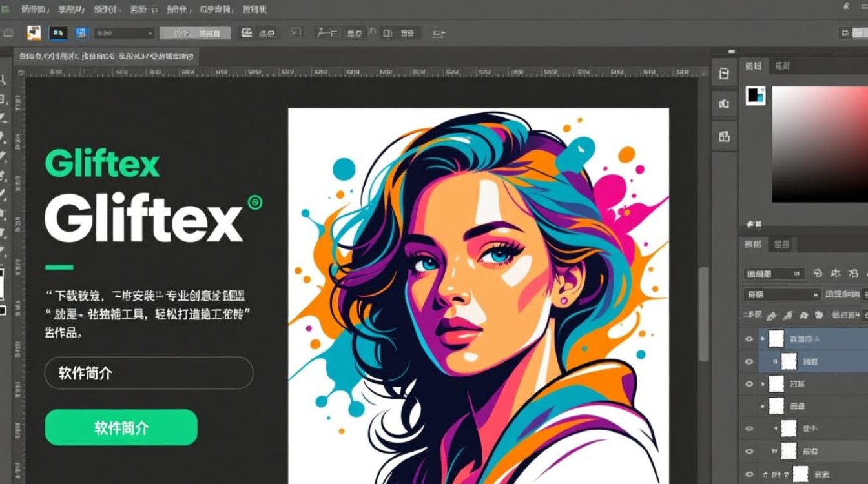Click the first lock icon in layers panel
Viewport: 868px width, 484px height.
tap(770, 316)
